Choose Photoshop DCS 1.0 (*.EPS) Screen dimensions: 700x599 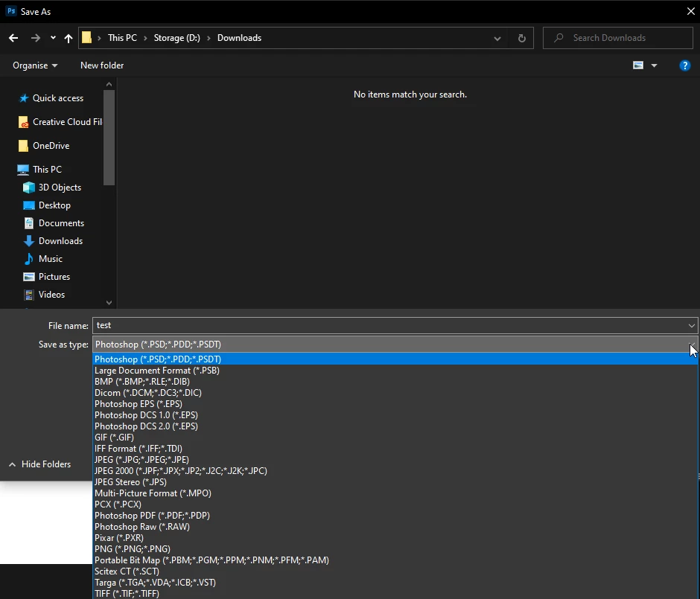[395, 414]
